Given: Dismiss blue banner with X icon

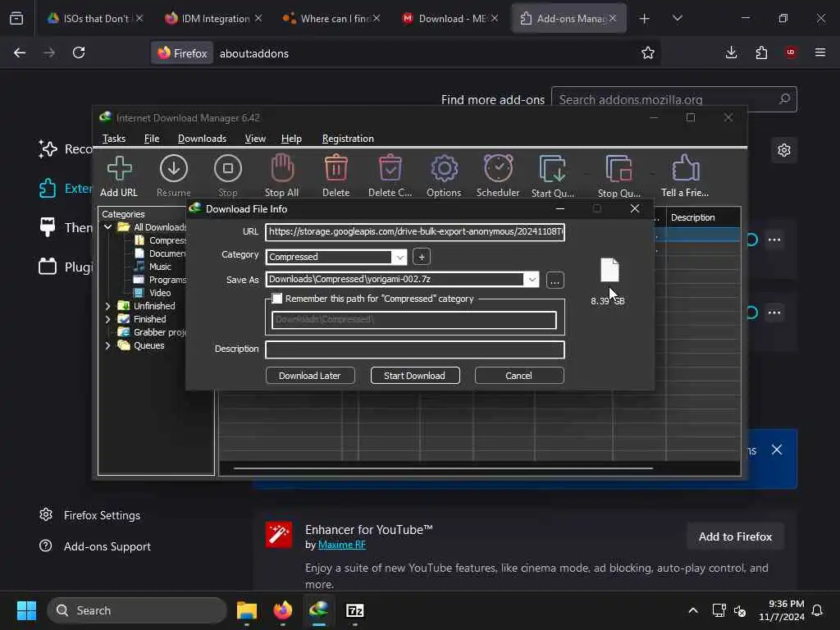Looking at the screenshot, I should point(777,450).
